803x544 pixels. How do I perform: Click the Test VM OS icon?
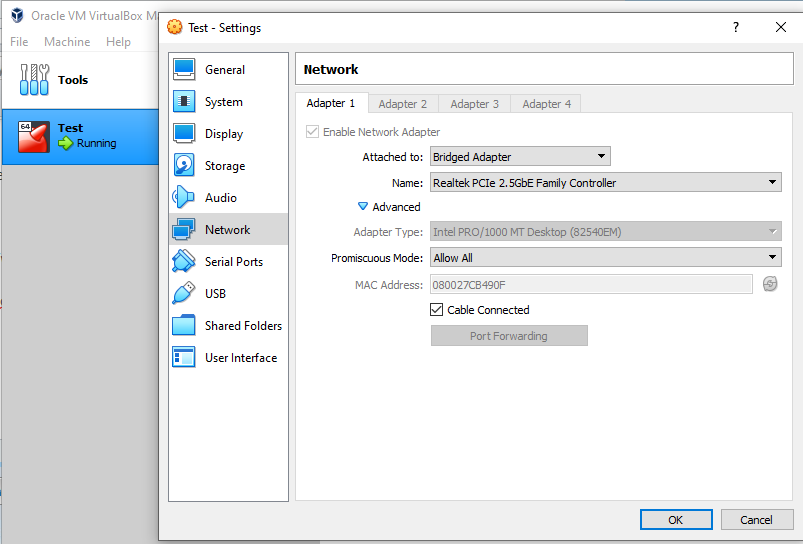point(34,137)
